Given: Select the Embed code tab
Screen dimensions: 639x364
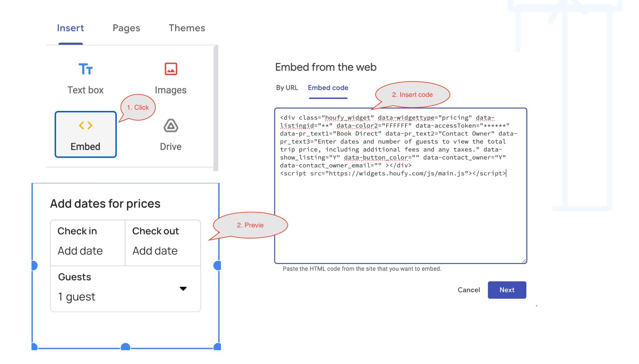Looking at the screenshot, I should [x=328, y=87].
